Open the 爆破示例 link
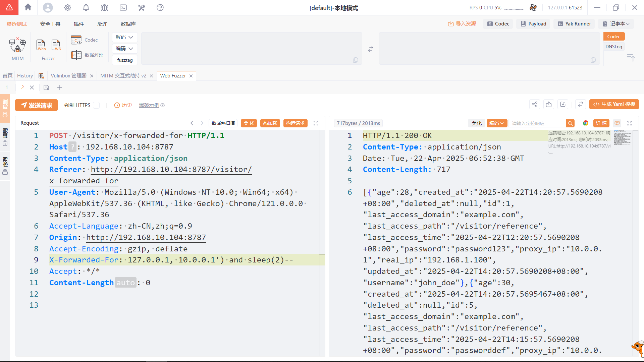Viewport: 644px width, 362px height. [x=149, y=105]
